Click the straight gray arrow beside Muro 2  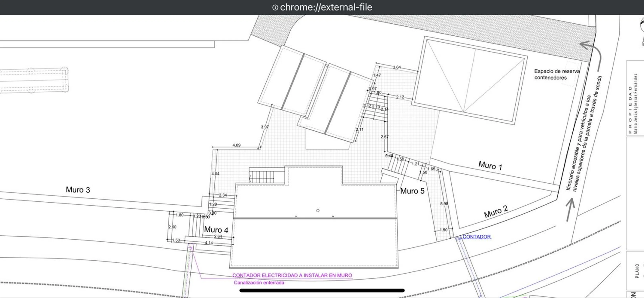(x=570, y=210)
